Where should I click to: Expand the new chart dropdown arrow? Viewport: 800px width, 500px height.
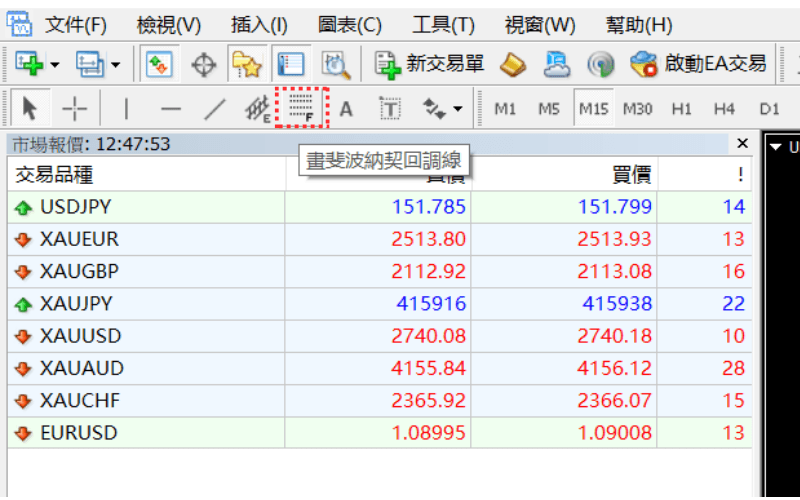point(54,66)
